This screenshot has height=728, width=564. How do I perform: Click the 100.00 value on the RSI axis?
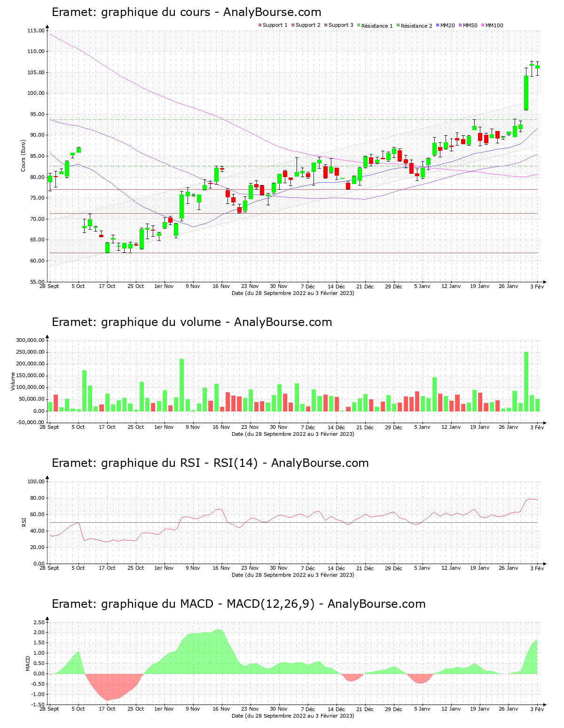tap(36, 482)
